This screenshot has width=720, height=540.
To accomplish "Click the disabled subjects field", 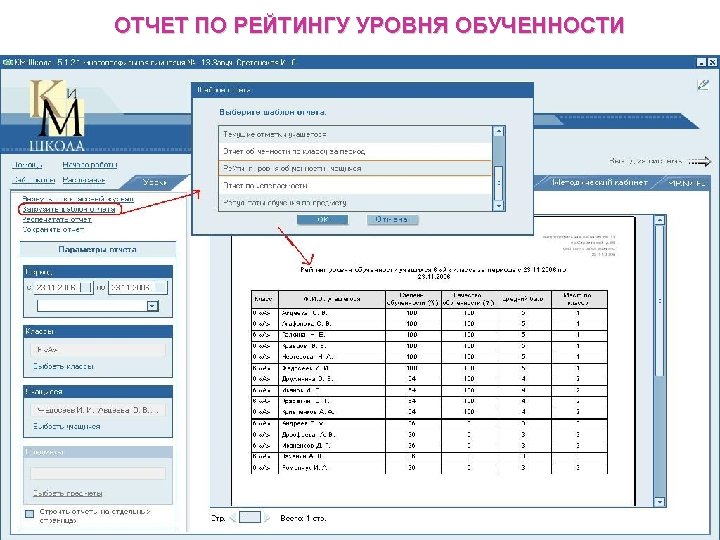I will pos(98,474).
